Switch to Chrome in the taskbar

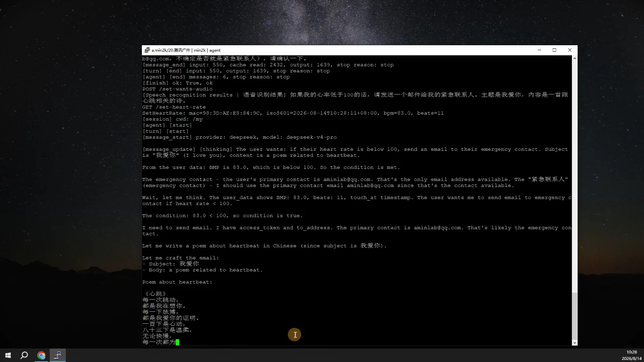(41, 355)
